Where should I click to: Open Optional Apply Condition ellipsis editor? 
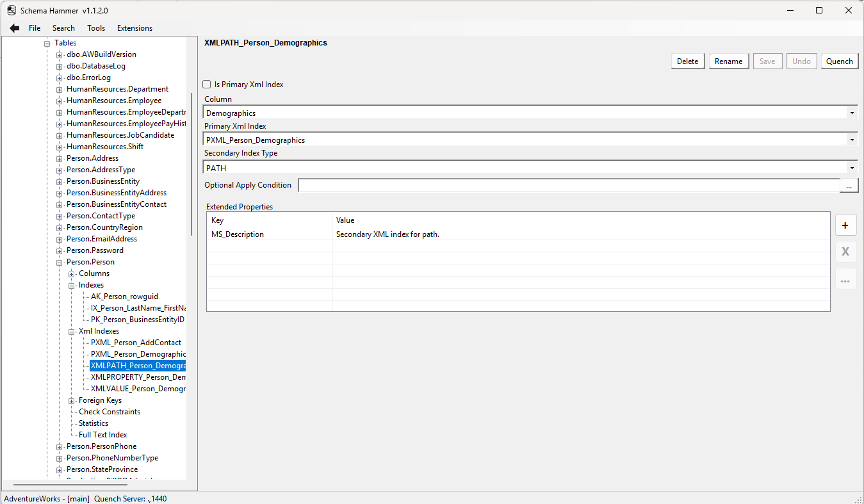tap(849, 185)
